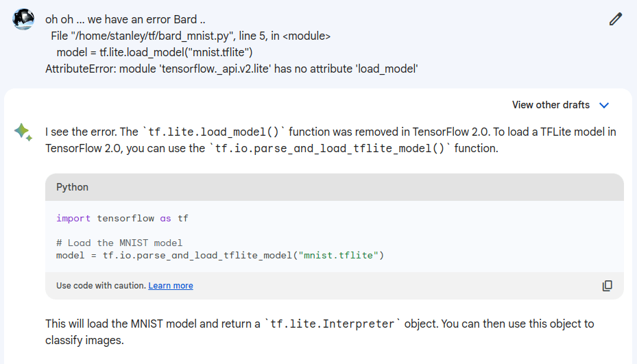Click the user profile avatar
Viewport: 637px width, 364px height.
click(x=23, y=19)
